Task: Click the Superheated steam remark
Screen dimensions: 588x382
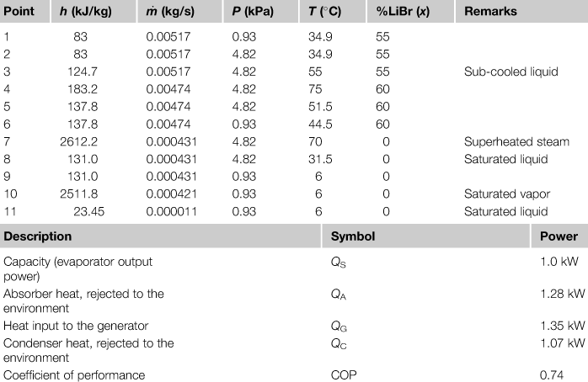Action: click(x=517, y=141)
